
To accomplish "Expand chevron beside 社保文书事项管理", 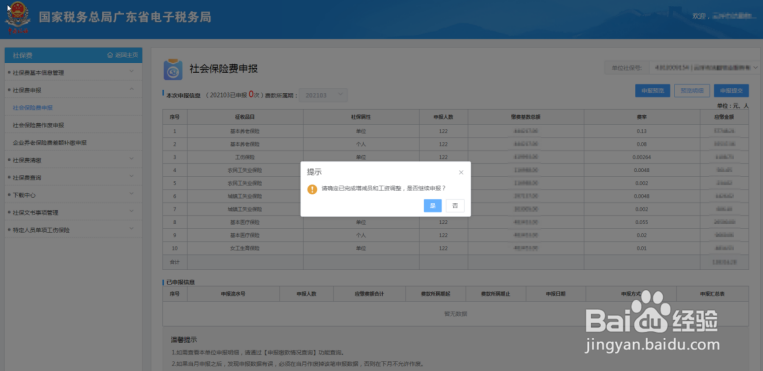I will (x=131, y=212).
